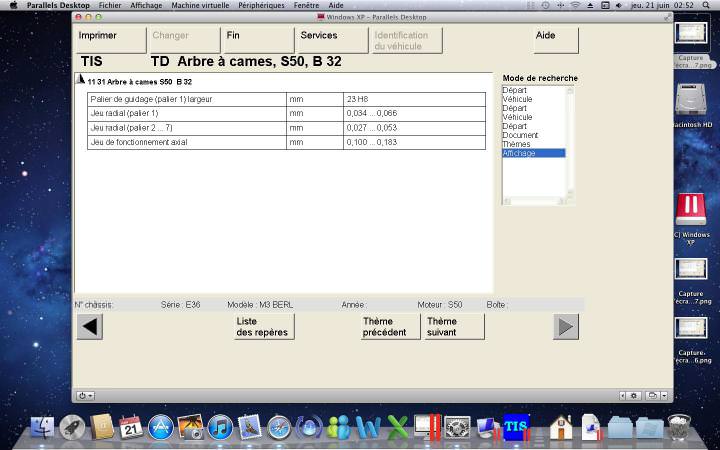The height and width of the screenshot is (450, 720).
Task: Click the Mode de recherche horizontal scrollbar
Action: coord(534,201)
